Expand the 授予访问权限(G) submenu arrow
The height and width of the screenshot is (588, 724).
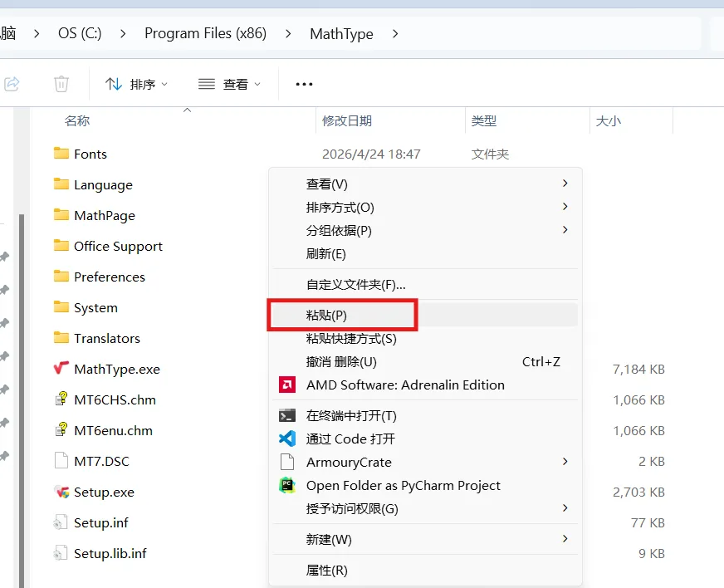pos(565,508)
